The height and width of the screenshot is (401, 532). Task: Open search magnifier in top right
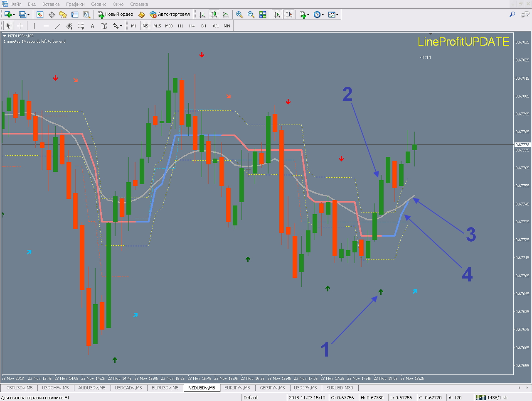512,15
